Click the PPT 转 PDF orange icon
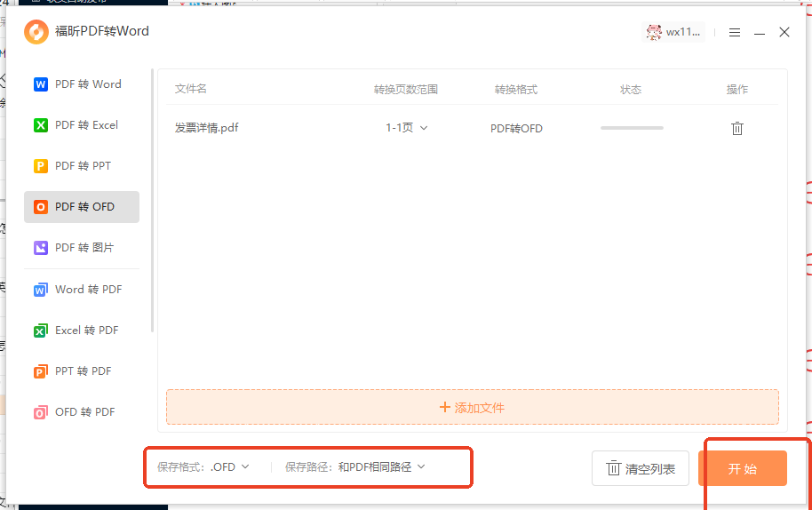The image size is (812, 510). [40, 371]
